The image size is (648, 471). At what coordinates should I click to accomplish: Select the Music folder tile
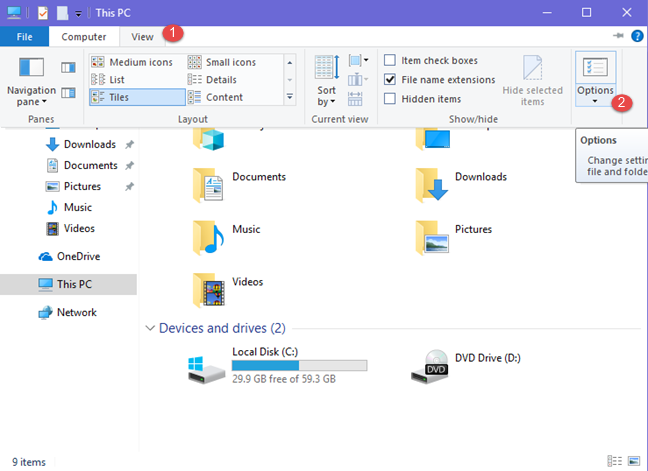(226, 237)
